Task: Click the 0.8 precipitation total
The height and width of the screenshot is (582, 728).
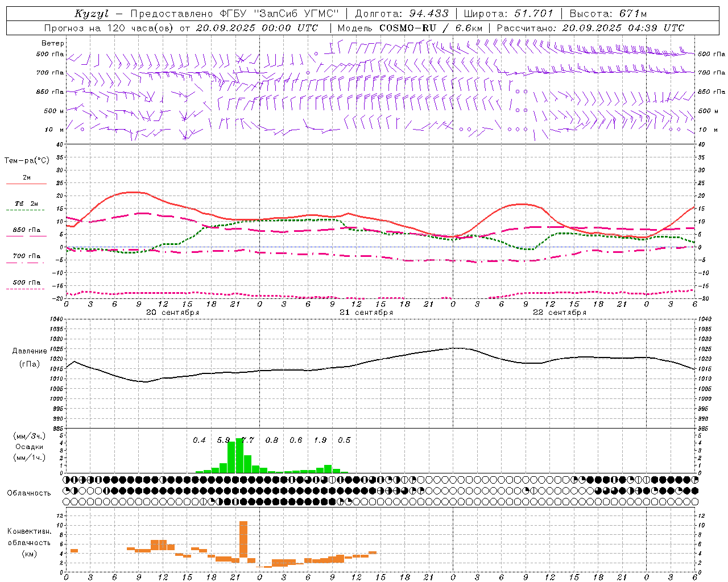Action: (272, 440)
